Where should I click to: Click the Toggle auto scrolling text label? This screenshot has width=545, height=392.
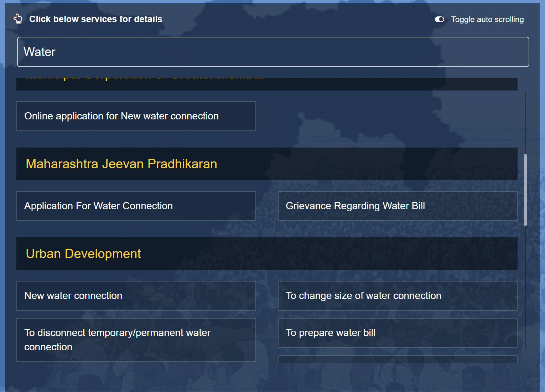tap(487, 19)
